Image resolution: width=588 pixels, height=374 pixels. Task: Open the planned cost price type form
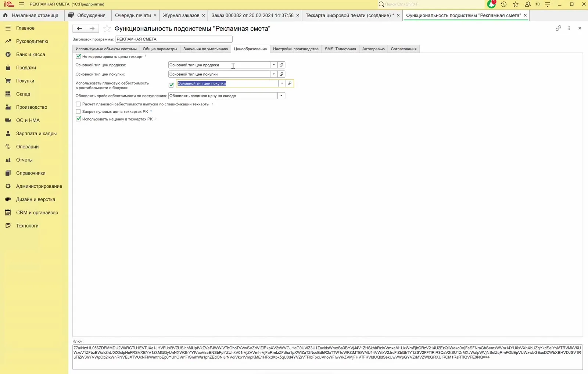tap(290, 83)
